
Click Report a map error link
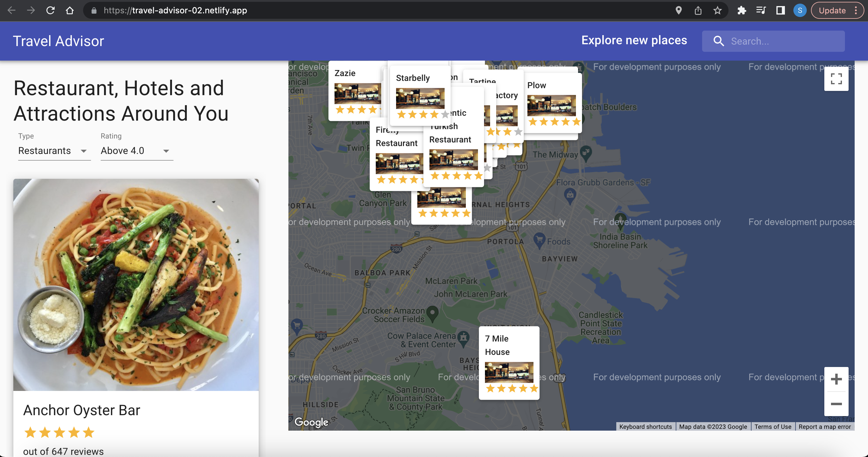(825, 427)
